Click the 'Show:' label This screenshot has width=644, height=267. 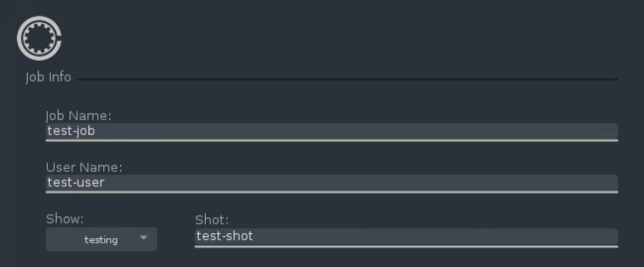[x=65, y=219]
